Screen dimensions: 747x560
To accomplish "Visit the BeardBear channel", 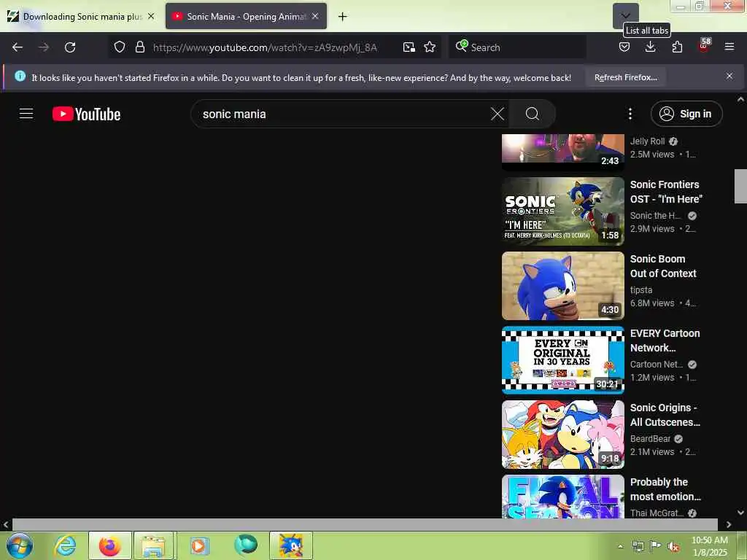I will (650, 438).
